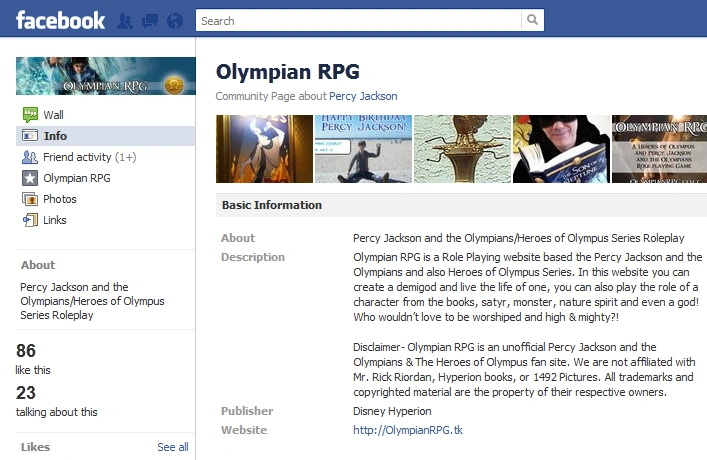Click the search magnifier button

click(533, 20)
